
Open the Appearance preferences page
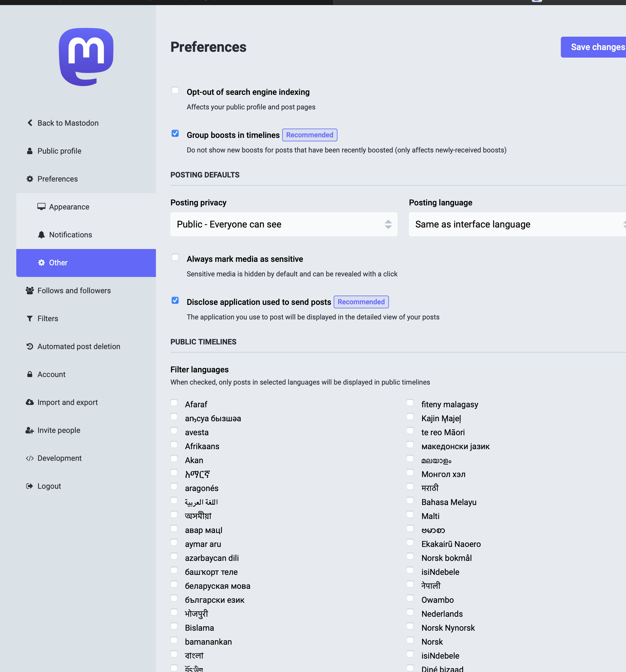tap(69, 207)
